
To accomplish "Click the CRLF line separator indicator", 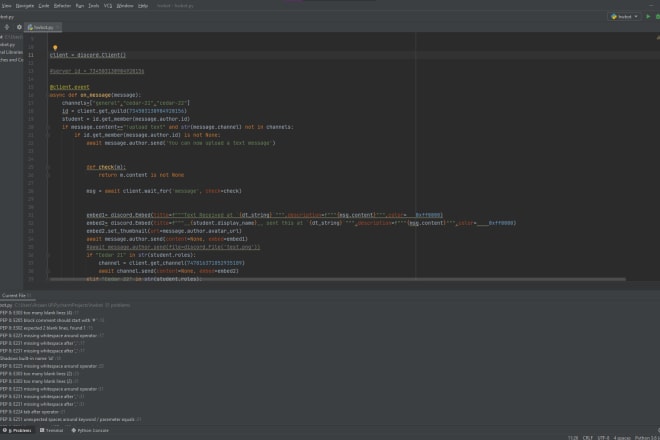I will click(x=588, y=438).
